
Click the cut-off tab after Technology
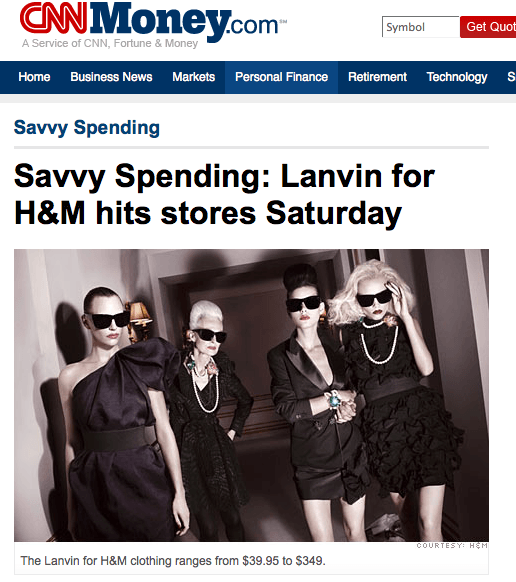point(511,77)
